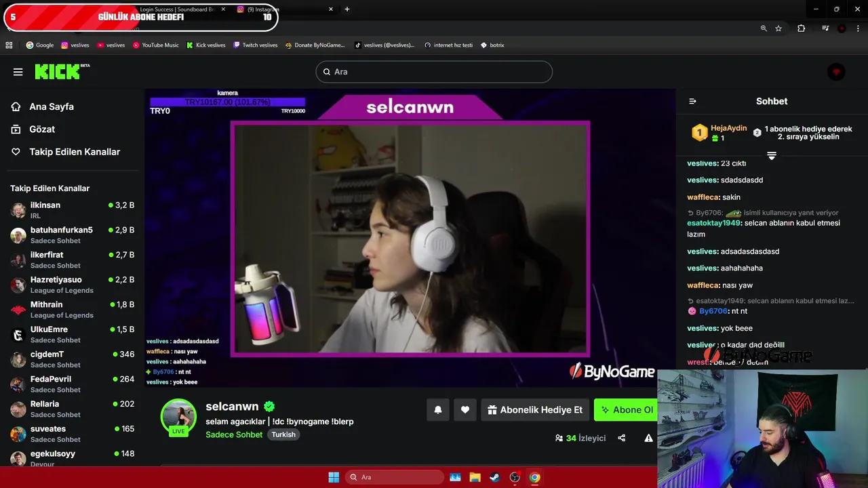Open the Hazretiyasuo channel

(73, 285)
